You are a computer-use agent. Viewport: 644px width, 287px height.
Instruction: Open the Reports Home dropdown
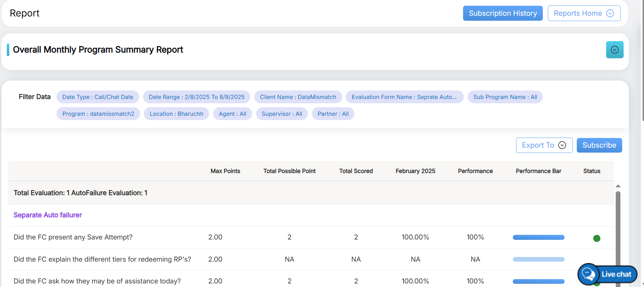[x=584, y=13]
